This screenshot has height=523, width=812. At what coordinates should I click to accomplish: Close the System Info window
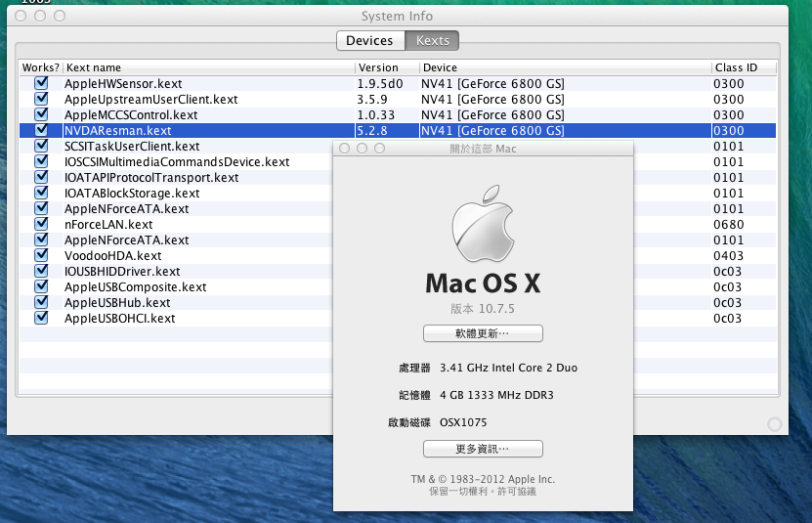pos(21,16)
